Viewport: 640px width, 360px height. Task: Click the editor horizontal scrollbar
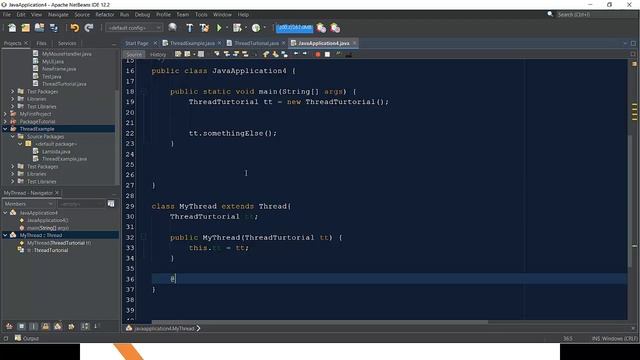click(x=319, y=322)
